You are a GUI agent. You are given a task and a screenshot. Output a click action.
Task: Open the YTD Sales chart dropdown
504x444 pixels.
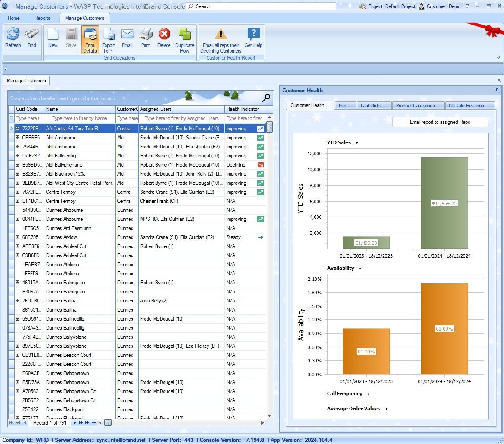356,143
